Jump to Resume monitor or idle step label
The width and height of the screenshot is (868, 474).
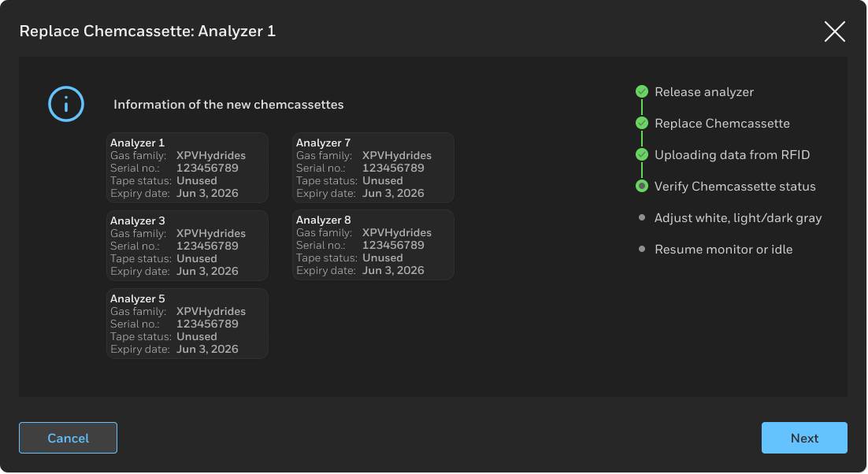[723, 250]
